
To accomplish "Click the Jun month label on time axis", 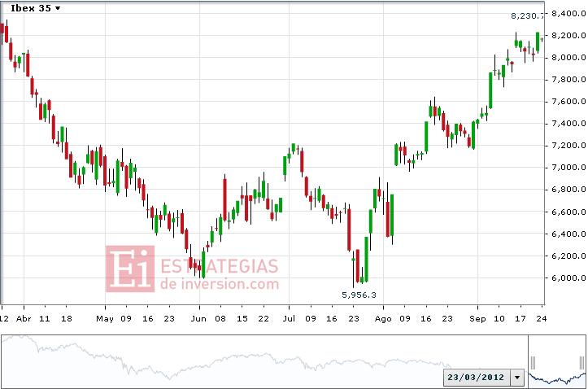I will click(x=198, y=318).
